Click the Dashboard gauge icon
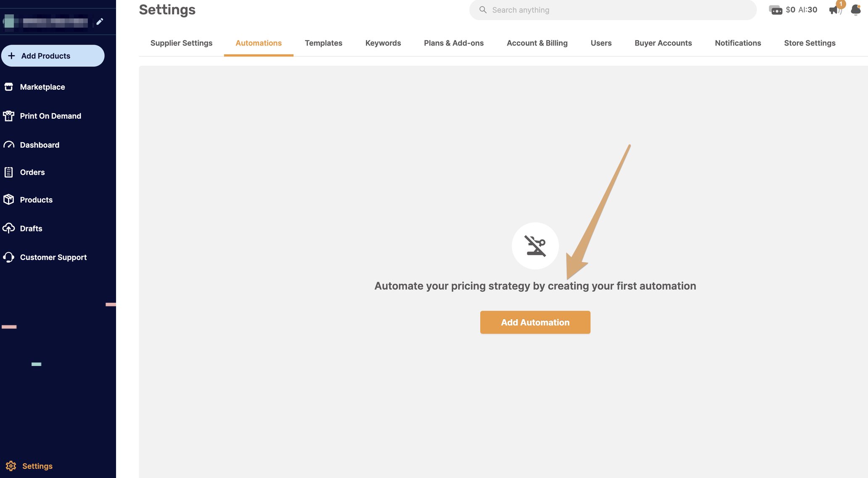 8,145
